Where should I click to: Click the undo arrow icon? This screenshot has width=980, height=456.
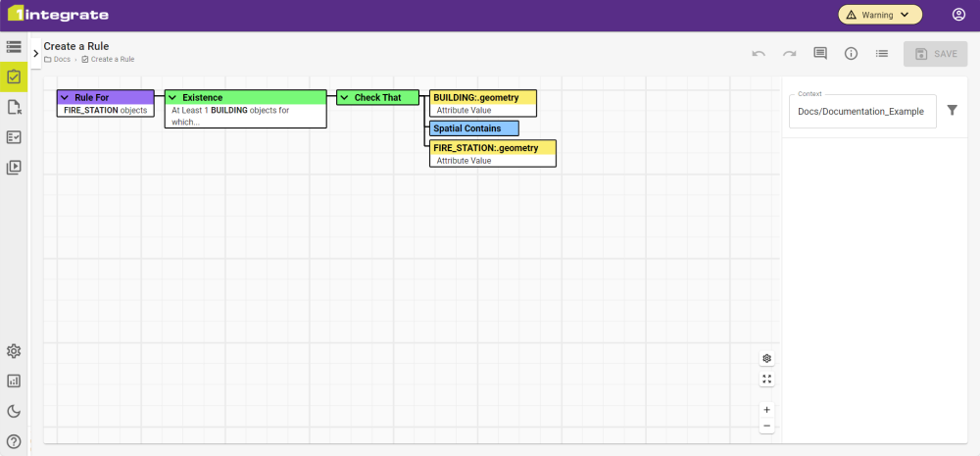[759, 54]
